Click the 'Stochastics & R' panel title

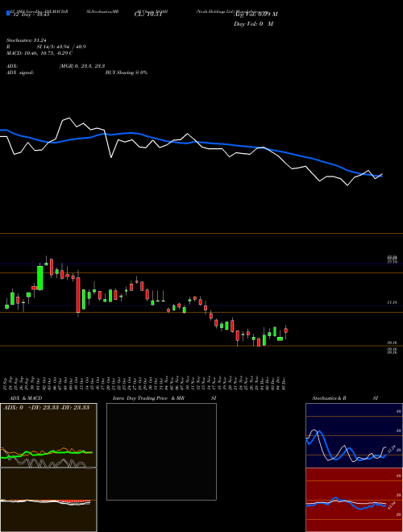pyautogui.click(x=329, y=398)
